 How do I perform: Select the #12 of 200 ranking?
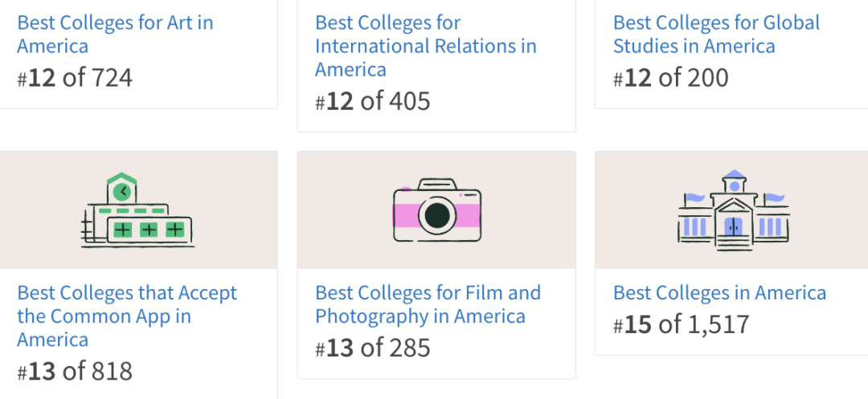point(670,78)
